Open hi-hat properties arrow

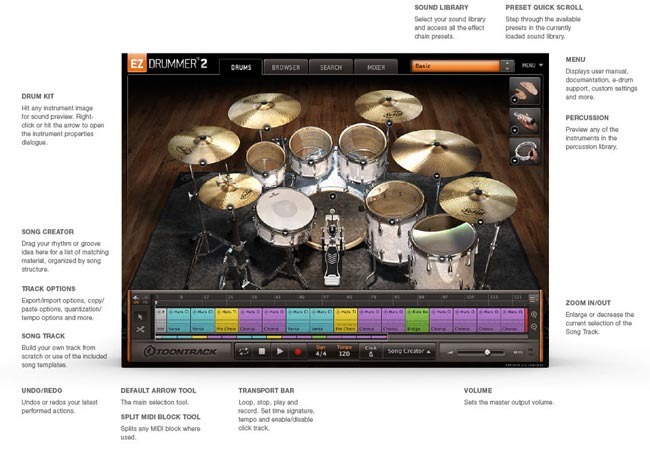coord(230,207)
